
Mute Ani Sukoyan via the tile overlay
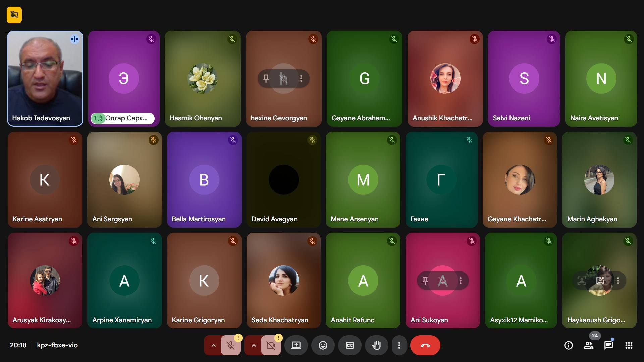(x=442, y=281)
